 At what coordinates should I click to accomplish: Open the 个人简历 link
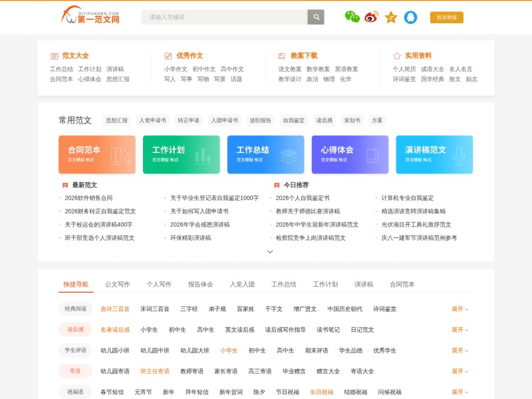coord(404,69)
